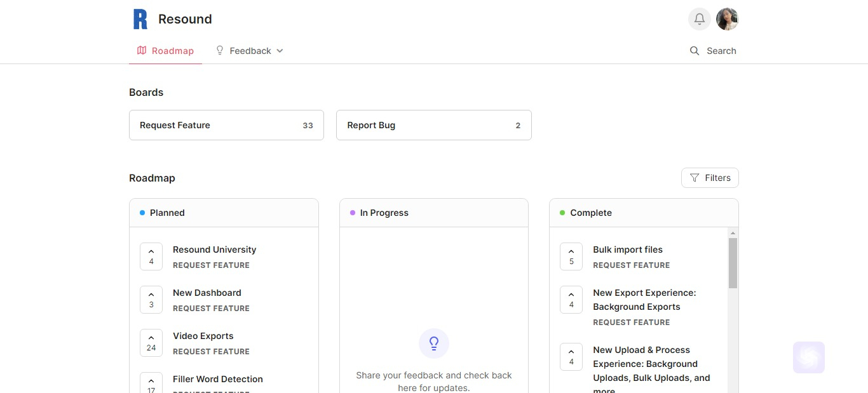
Task: Open the Video Exports post
Action: 203,336
